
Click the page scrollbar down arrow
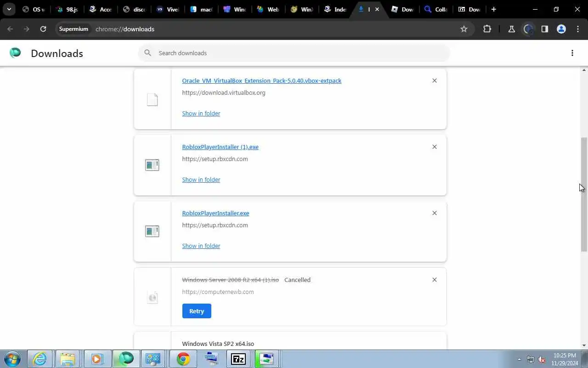click(x=584, y=345)
